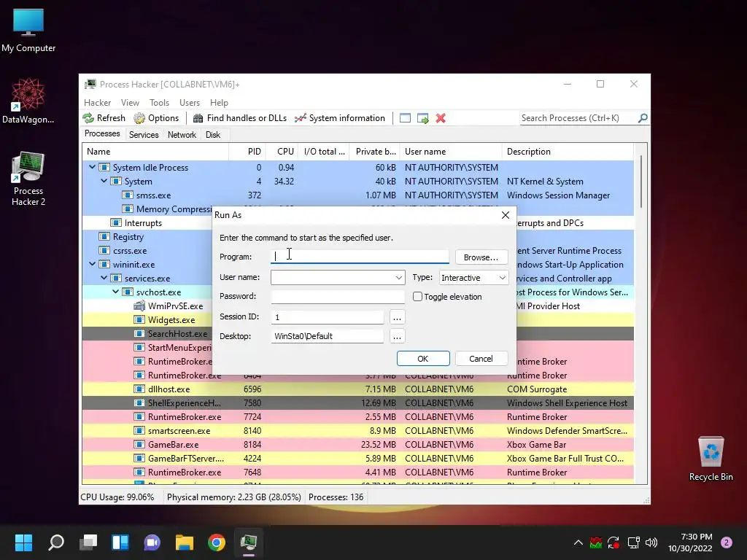This screenshot has height=560, width=747.
Task: Open the Tools menu
Action: coord(159,103)
